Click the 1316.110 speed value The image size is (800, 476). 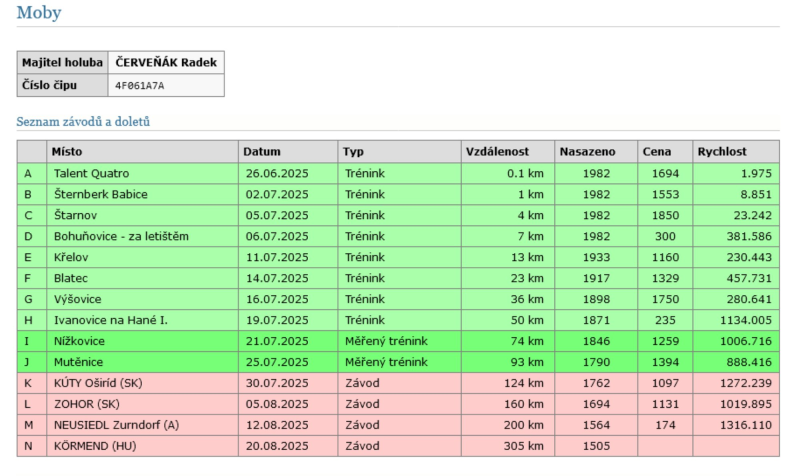tap(745, 425)
